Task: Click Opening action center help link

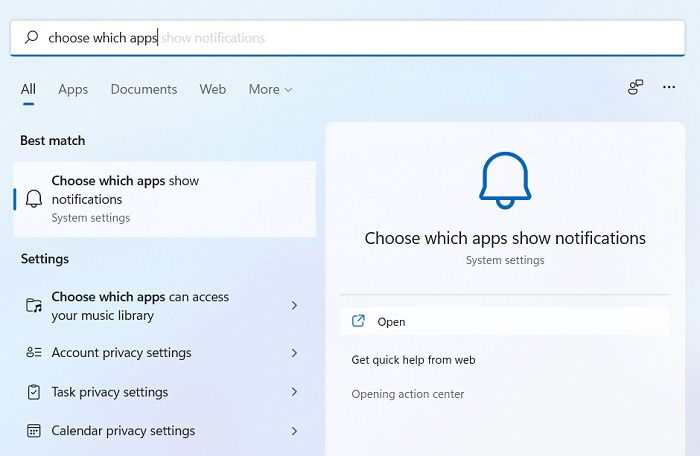Action: coord(408,394)
